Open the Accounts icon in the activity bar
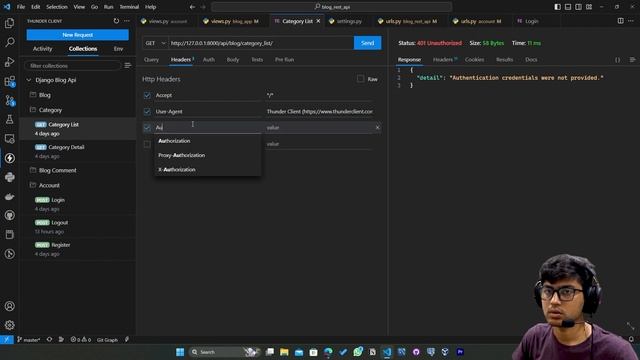This screenshot has width=640, height=360. click(x=9, y=306)
